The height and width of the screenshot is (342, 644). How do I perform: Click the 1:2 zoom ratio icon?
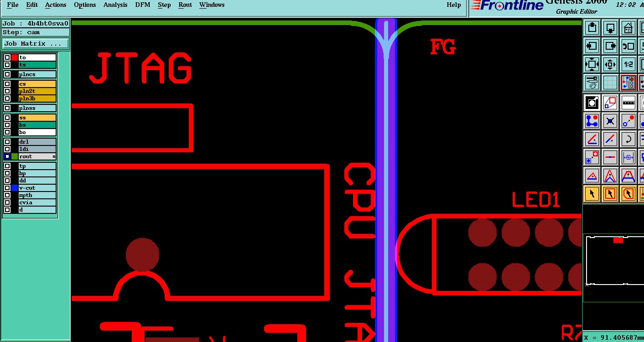point(628,64)
